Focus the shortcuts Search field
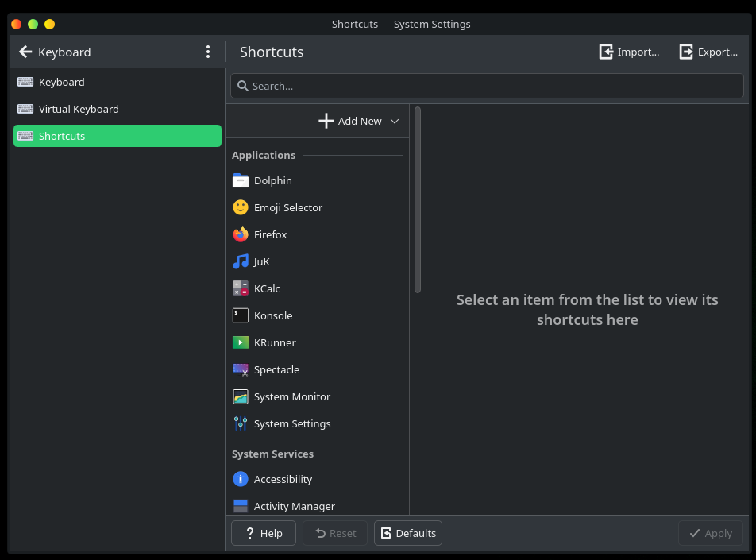This screenshot has height=560, width=756. point(488,87)
